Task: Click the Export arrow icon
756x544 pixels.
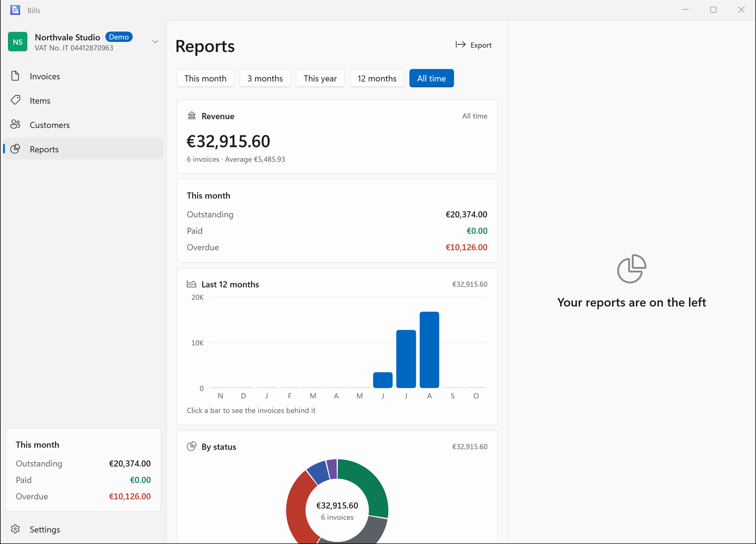Action: pyautogui.click(x=460, y=44)
